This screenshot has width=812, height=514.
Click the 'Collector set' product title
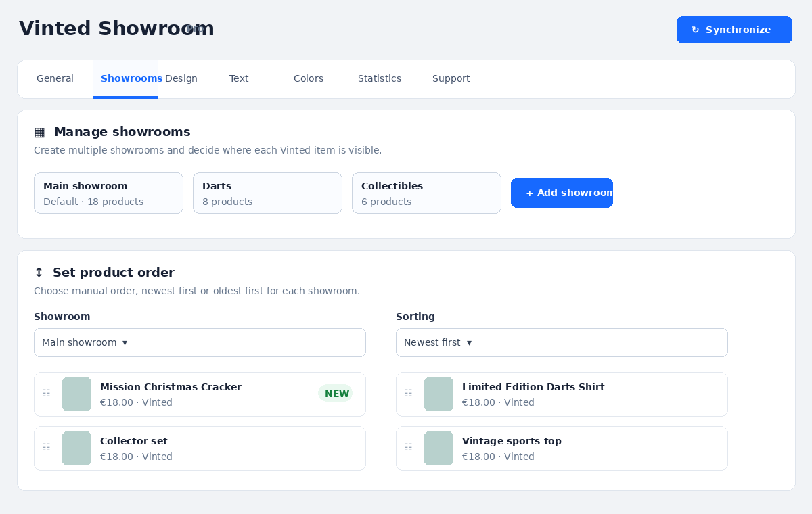coord(134,441)
